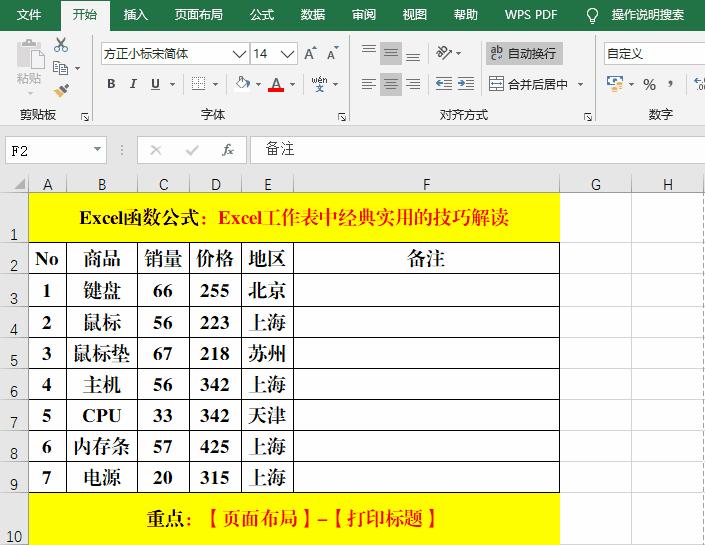Click the formula bar containing 备注
Screen dimensions: 705x545
tap(477, 150)
